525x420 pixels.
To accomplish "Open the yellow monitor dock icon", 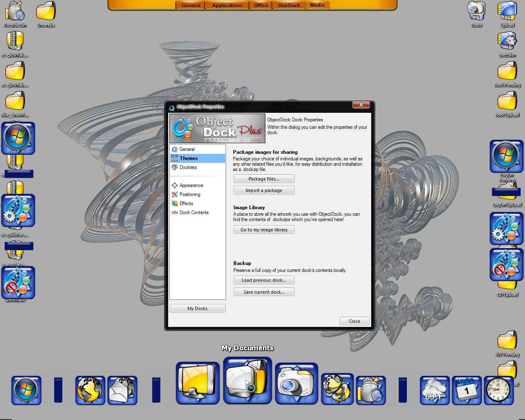I will pyautogui.click(x=198, y=383).
